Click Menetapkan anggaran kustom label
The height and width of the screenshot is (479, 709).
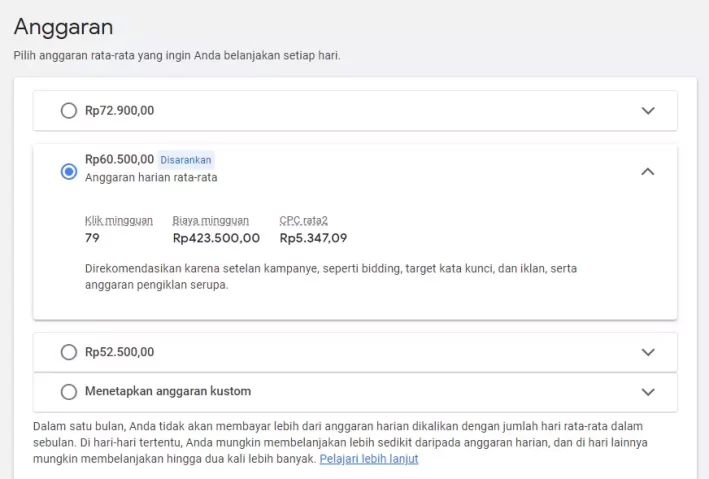(x=168, y=391)
